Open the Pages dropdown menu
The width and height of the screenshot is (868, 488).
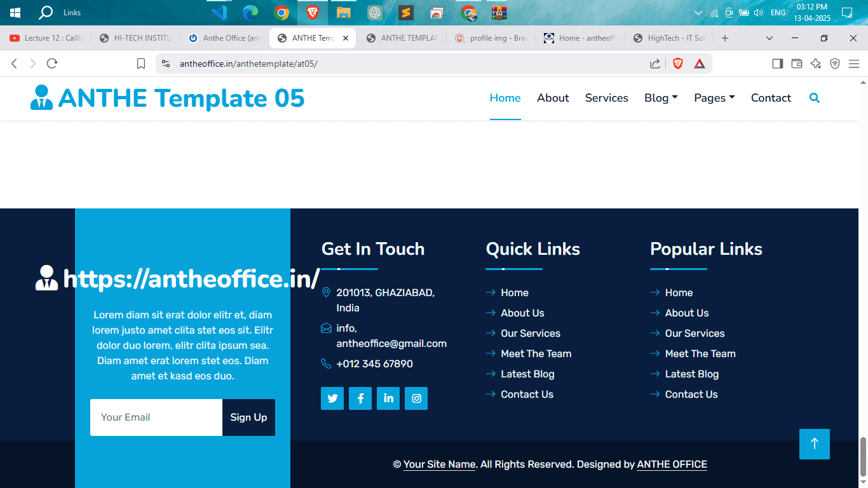pos(714,98)
